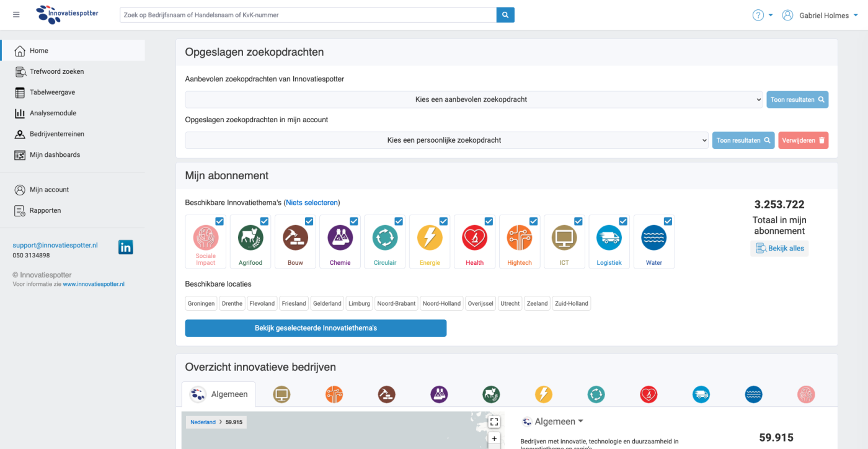The height and width of the screenshot is (449, 868).
Task: Click the red Verwijderen button
Action: (803, 140)
